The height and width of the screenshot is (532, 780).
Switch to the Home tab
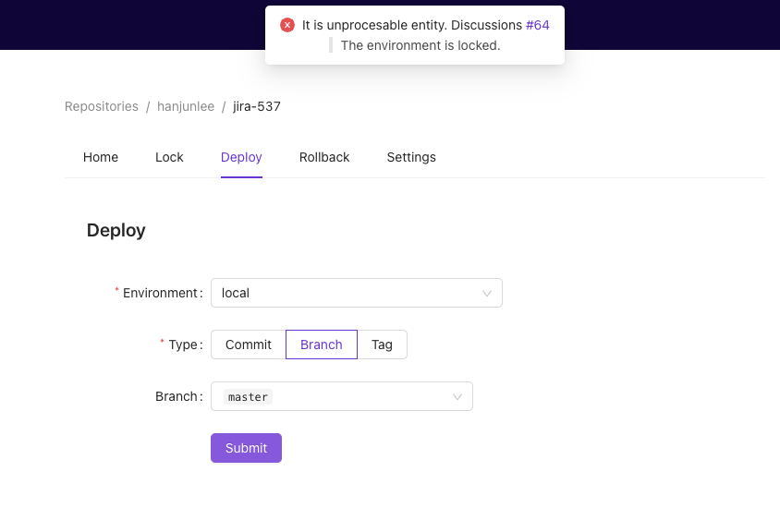coord(101,157)
